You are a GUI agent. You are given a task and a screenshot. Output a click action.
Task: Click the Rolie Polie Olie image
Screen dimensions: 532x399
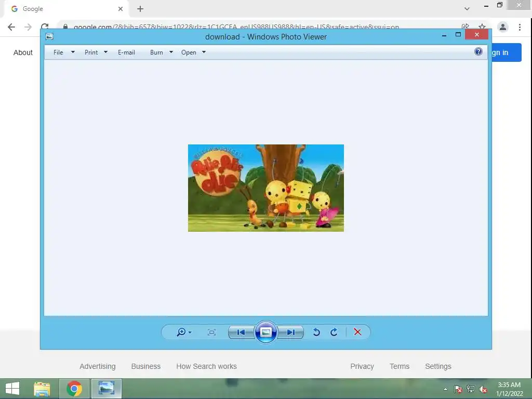pos(266,188)
